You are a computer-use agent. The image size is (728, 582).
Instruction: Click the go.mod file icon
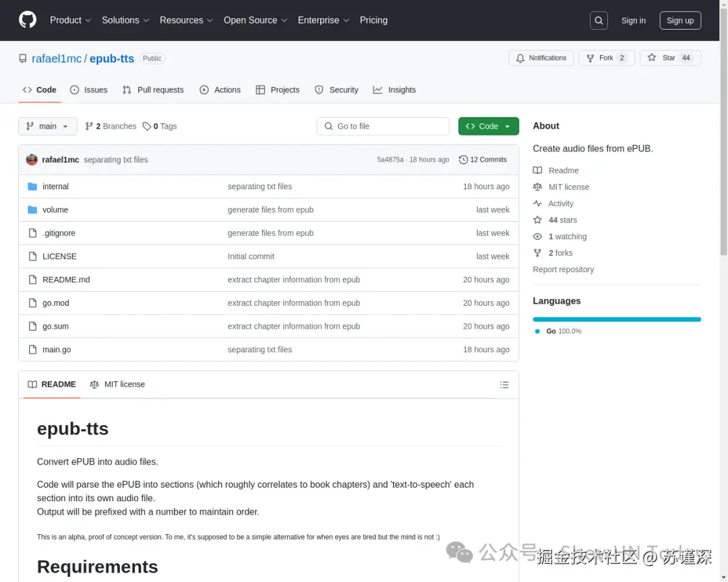32,303
